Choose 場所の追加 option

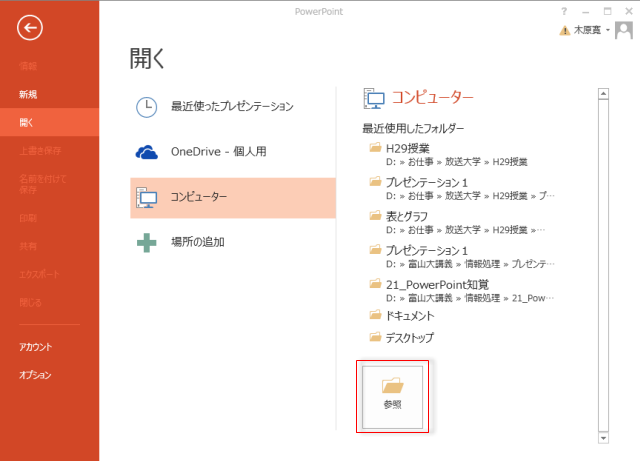tap(233, 243)
